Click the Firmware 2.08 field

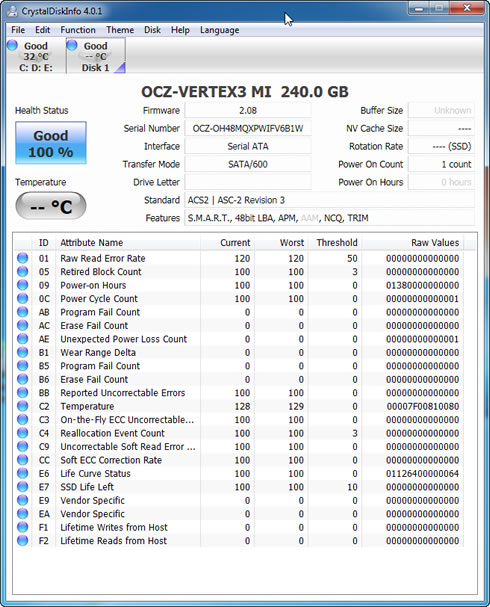point(248,110)
